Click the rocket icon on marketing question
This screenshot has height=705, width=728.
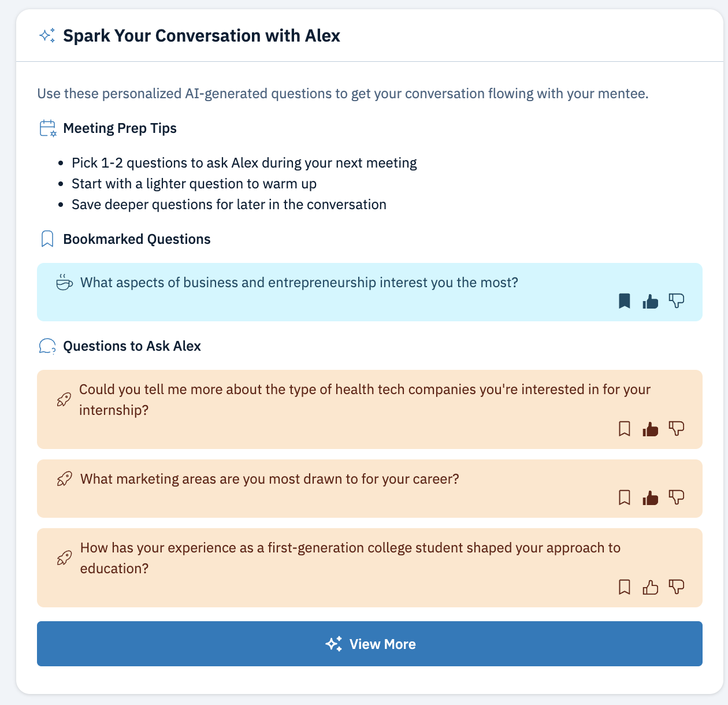65,479
